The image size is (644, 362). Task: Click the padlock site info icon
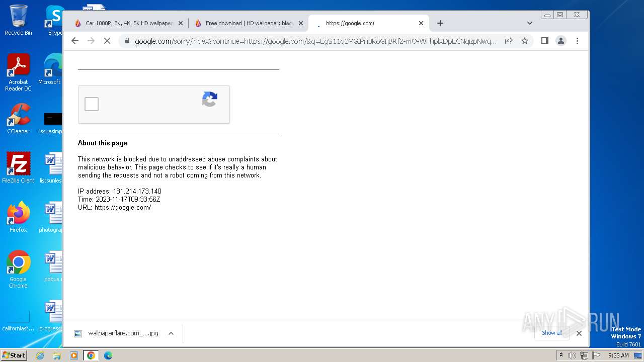coord(127,41)
